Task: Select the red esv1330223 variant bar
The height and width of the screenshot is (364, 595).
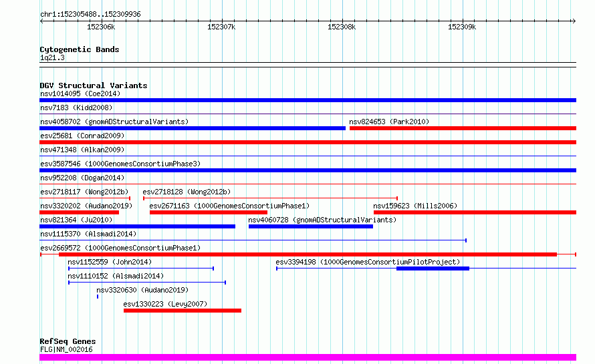Action: (183, 311)
